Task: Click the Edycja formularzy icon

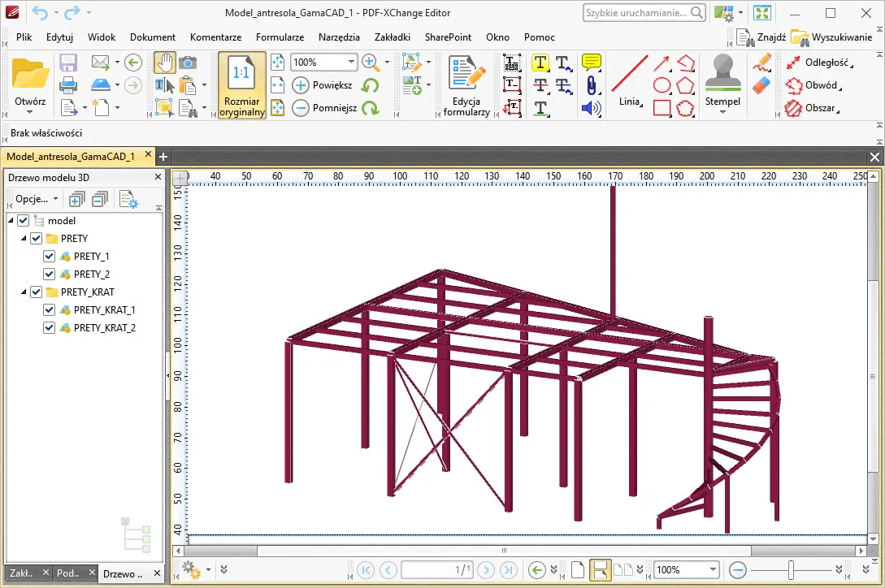Action: tap(466, 85)
